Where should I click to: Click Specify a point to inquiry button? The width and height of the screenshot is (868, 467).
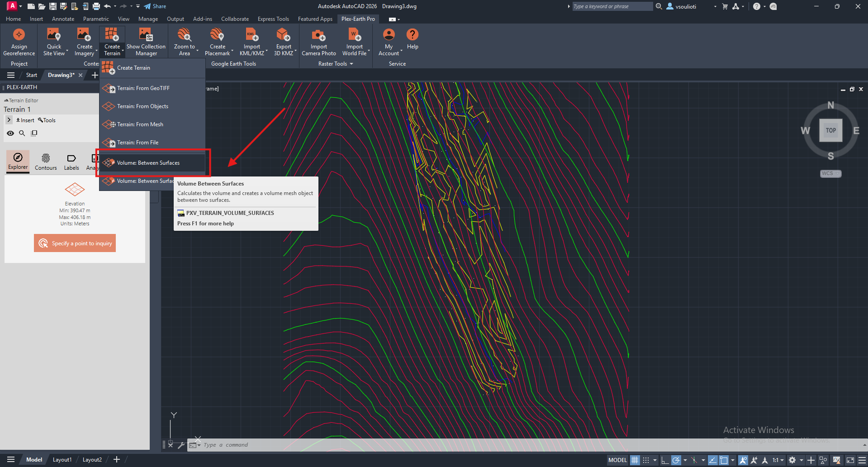coord(75,243)
